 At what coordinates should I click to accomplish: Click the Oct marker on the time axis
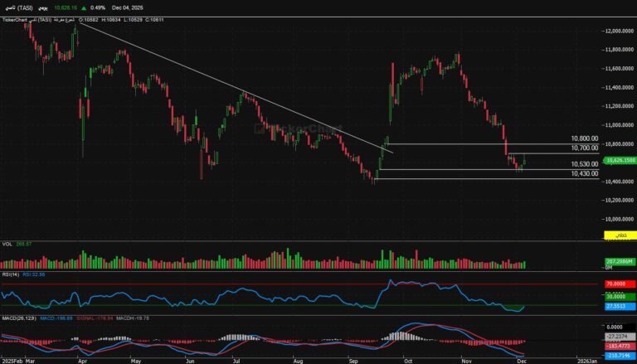(406, 361)
